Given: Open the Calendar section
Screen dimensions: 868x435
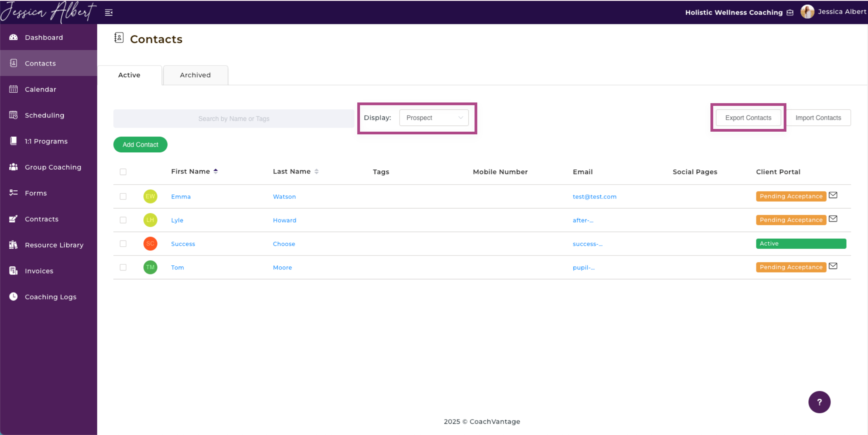Looking at the screenshot, I should pos(48,89).
